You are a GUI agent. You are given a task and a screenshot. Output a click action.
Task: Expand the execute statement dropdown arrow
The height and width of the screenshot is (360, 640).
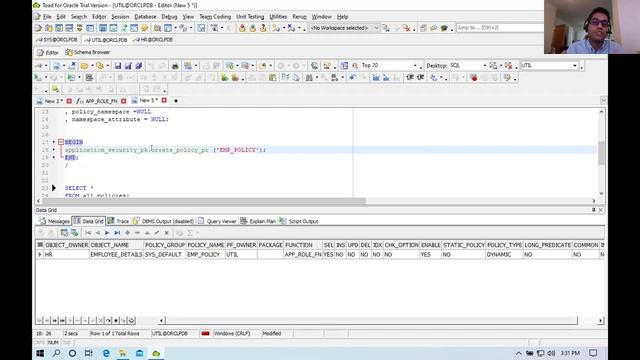pyautogui.click(x=45, y=78)
